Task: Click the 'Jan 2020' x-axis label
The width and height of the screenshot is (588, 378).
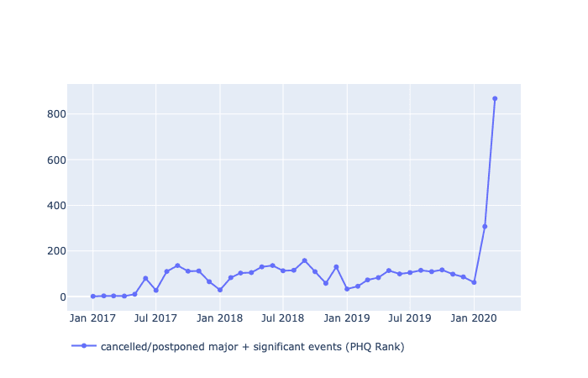Action: click(474, 319)
